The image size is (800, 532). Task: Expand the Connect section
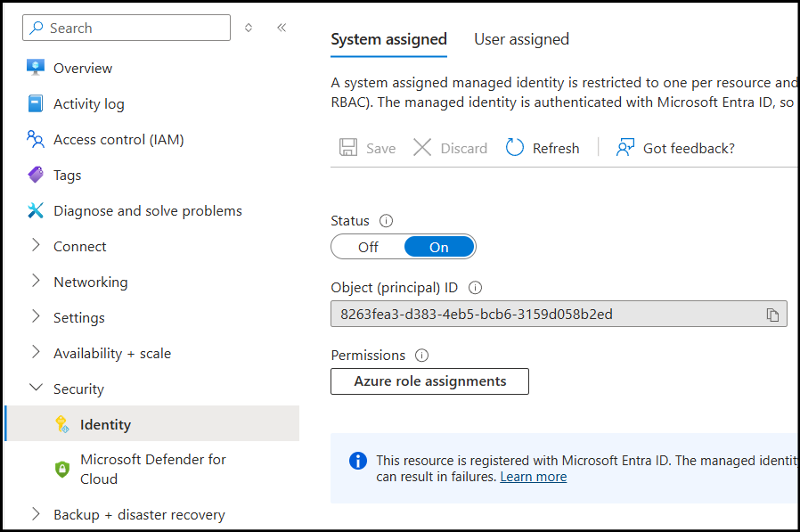click(x=36, y=246)
